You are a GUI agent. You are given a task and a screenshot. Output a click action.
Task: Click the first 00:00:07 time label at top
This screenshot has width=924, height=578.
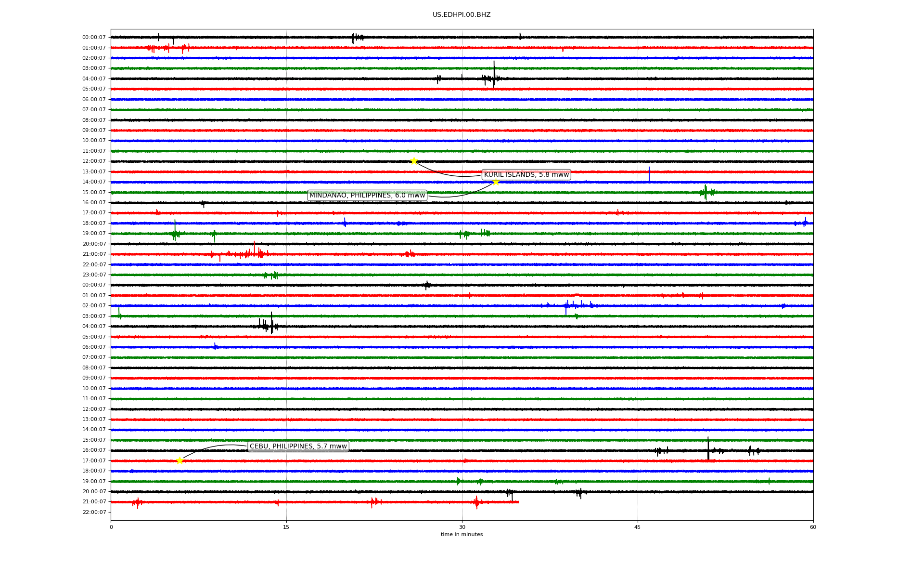point(94,38)
